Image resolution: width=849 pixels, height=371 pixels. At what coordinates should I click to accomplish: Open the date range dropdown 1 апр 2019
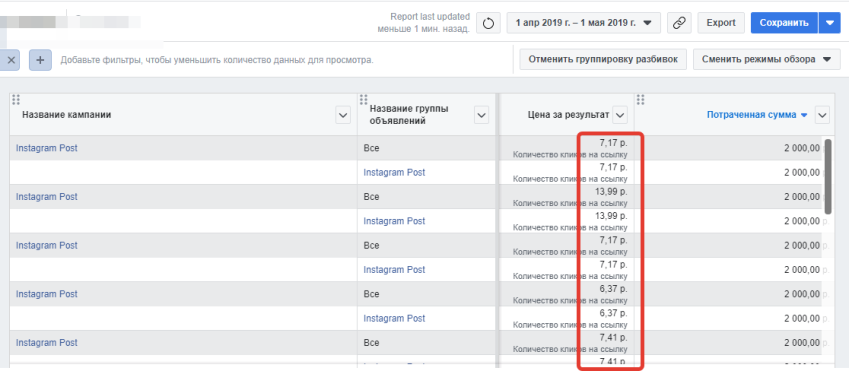tap(584, 23)
